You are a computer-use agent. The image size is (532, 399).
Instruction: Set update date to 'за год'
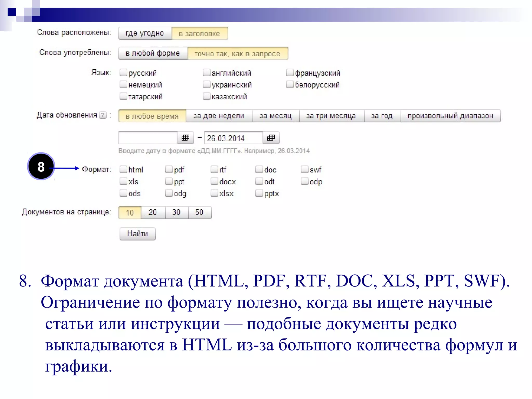click(382, 116)
